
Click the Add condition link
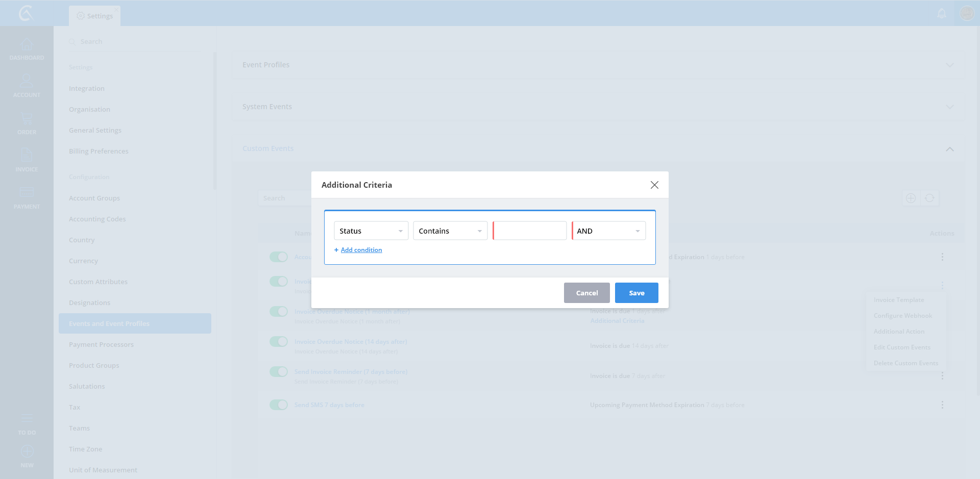pyautogui.click(x=361, y=250)
